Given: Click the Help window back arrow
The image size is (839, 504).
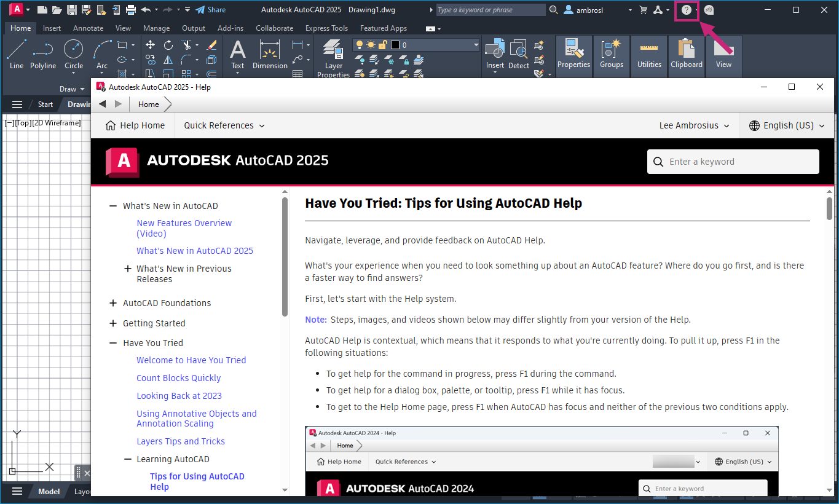Looking at the screenshot, I should point(103,104).
